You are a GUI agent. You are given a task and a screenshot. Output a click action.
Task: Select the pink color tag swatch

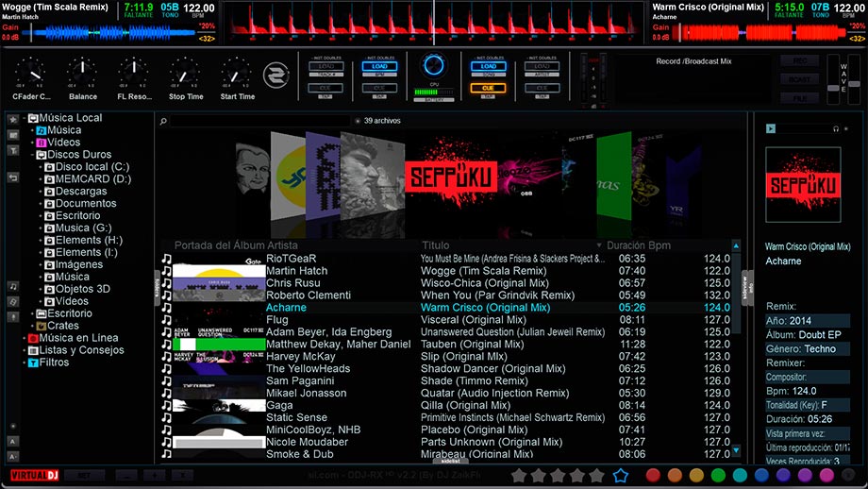pos(826,475)
